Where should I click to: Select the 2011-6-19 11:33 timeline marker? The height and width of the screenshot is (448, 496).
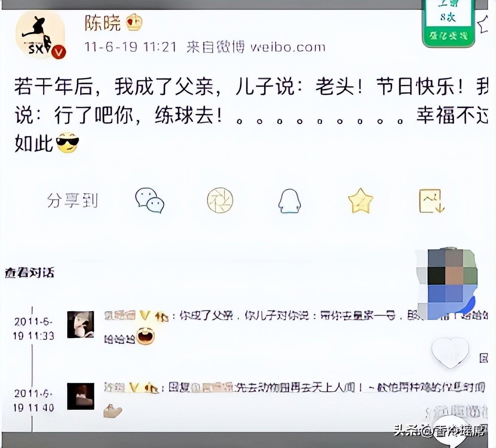pos(33,329)
